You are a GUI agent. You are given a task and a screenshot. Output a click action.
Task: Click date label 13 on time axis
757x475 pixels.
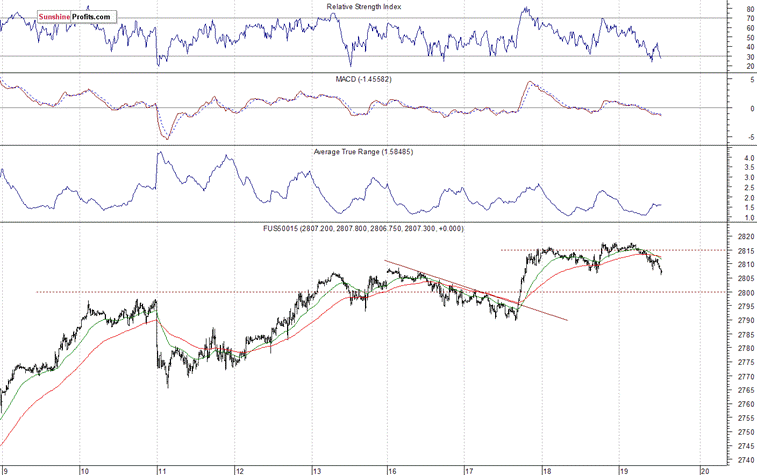tap(316, 468)
